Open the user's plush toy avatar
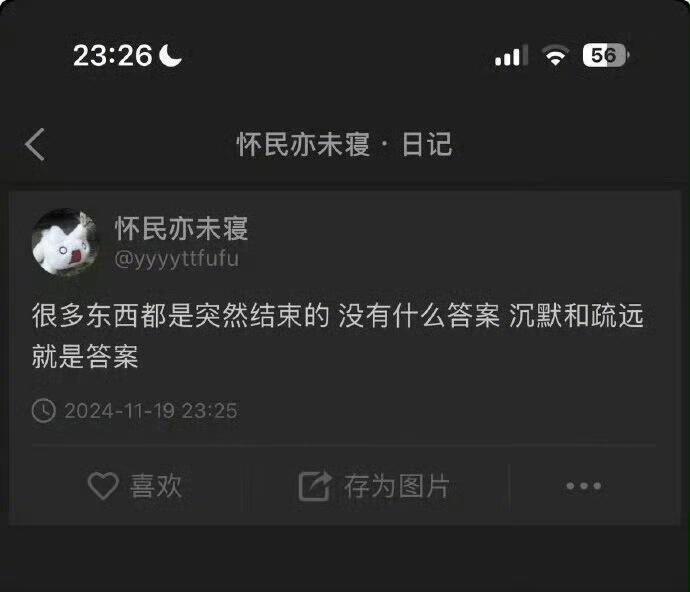The image size is (690, 592). point(65,242)
